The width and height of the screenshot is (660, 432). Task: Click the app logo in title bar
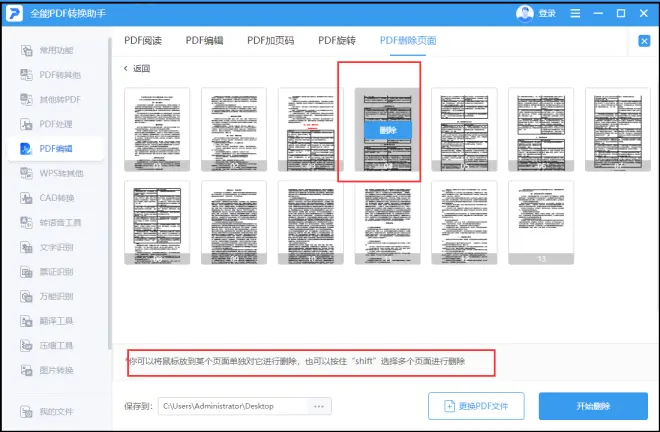(14, 13)
